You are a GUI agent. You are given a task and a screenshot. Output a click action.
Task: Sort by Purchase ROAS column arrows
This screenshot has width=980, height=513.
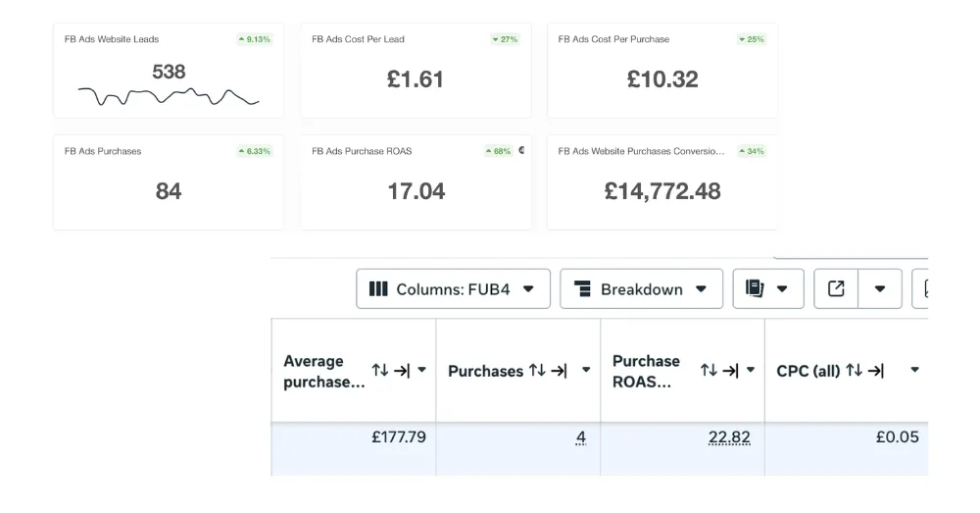pos(709,370)
